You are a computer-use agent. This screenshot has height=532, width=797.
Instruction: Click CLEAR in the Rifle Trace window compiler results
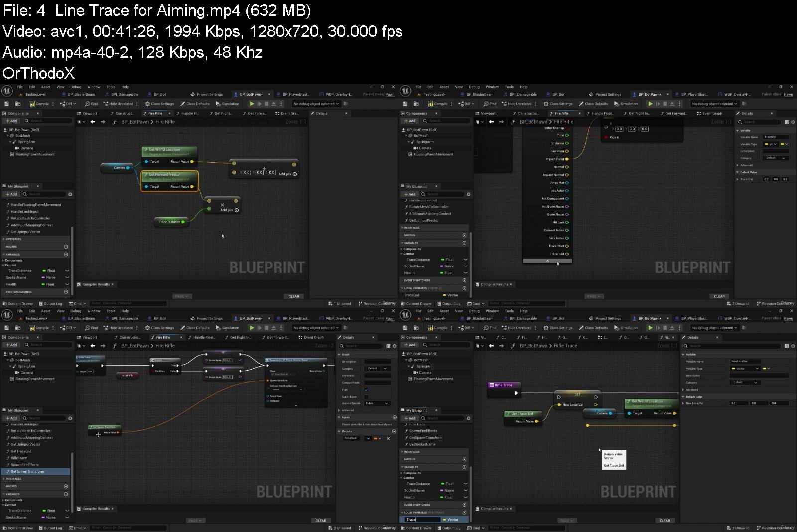pos(665,521)
